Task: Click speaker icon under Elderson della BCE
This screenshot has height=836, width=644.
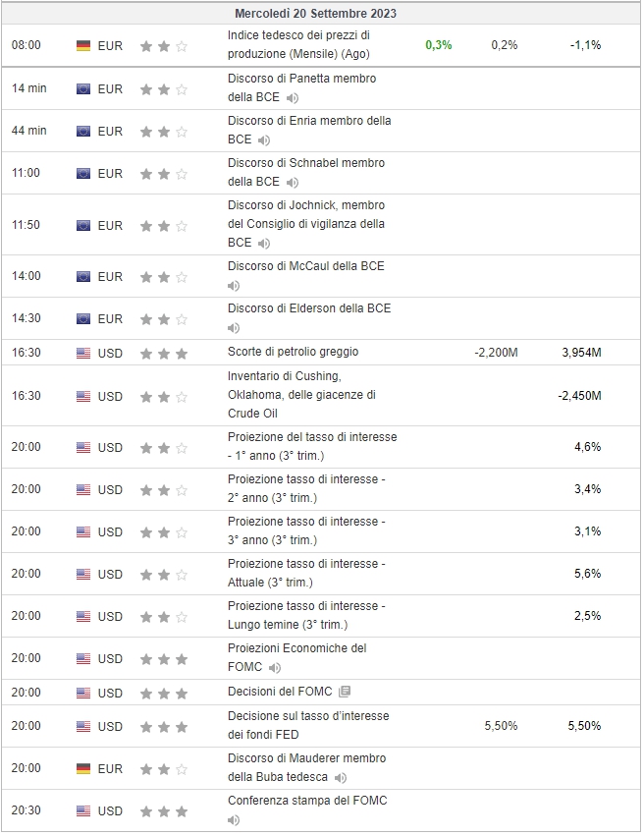Action: (x=234, y=328)
